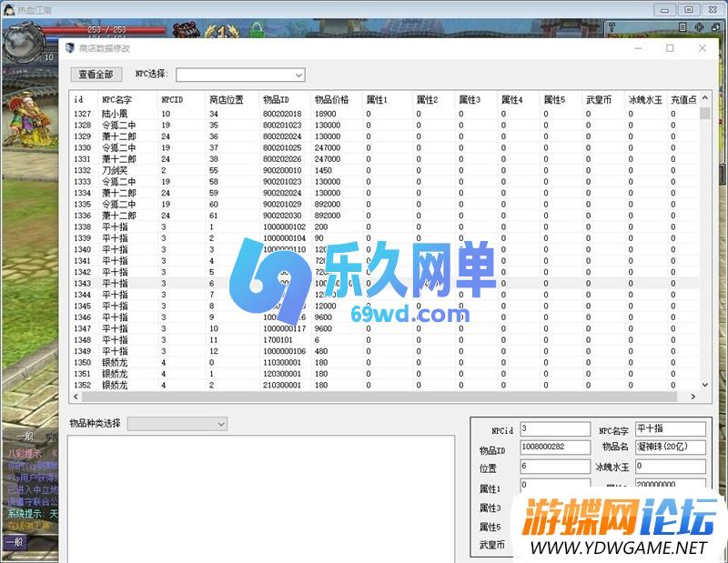This screenshot has height=563, width=728.
Task: Minimize the shop data editor dialog
Action: pos(639,48)
